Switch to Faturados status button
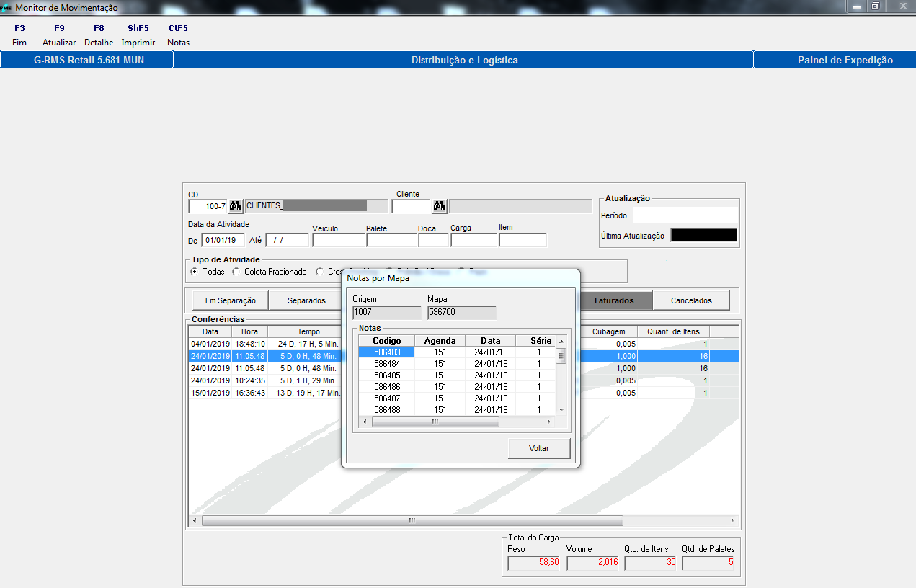The height and width of the screenshot is (588, 916). [x=614, y=300]
